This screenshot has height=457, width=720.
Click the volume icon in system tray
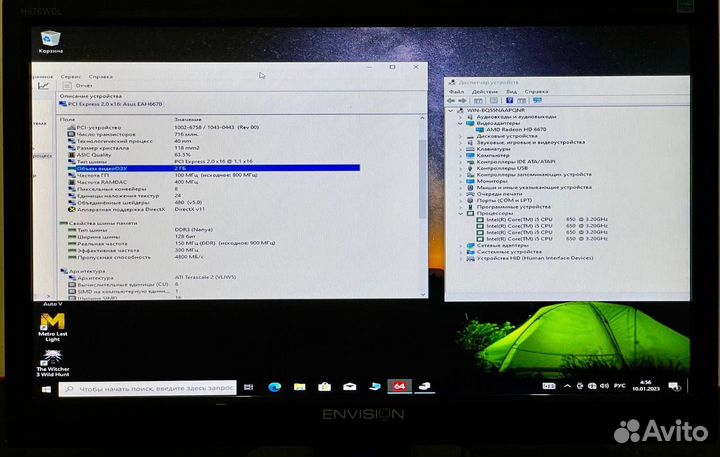pos(605,386)
